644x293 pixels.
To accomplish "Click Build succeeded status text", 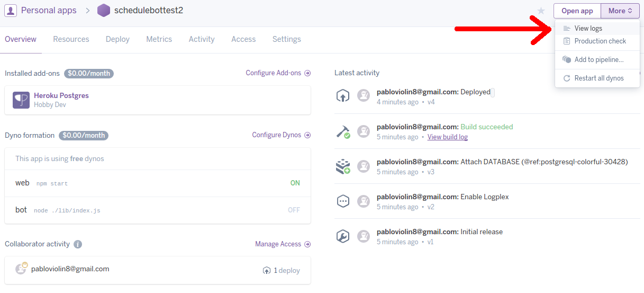I will tap(487, 127).
